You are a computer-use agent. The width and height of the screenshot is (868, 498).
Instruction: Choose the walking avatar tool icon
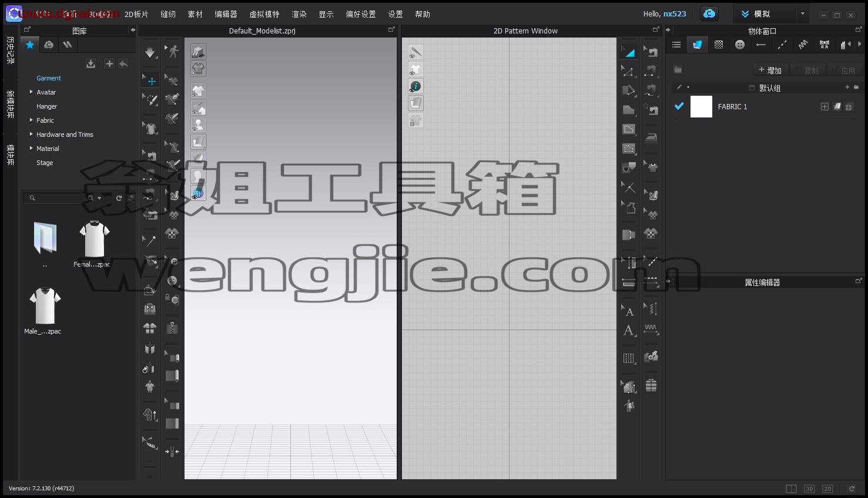173,52
